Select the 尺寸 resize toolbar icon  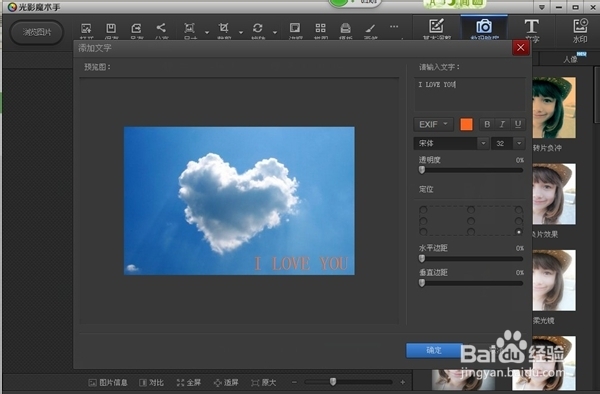click(189, 28)
